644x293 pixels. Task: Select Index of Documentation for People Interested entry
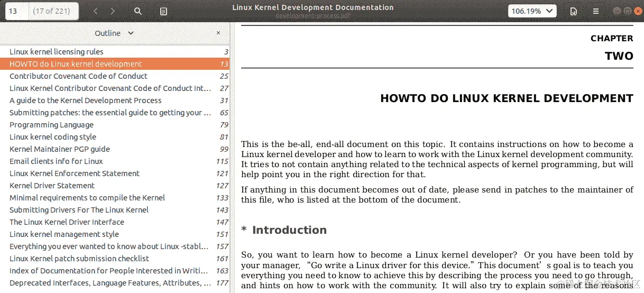pos(115,271)
